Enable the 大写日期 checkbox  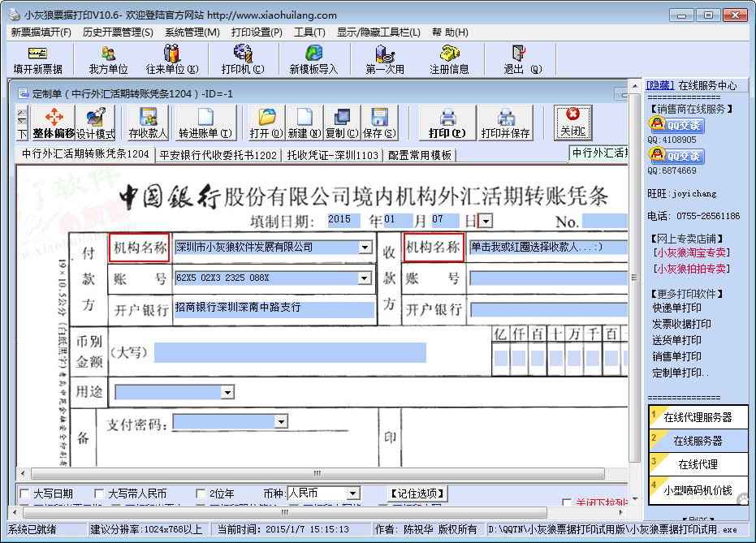(x=24, y=493)
